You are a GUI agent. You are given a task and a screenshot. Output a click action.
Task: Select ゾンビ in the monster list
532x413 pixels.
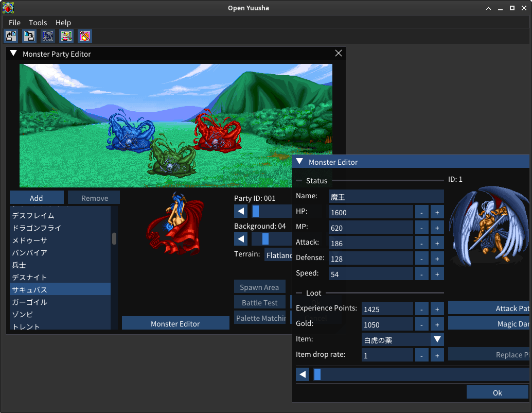(60, 314)
